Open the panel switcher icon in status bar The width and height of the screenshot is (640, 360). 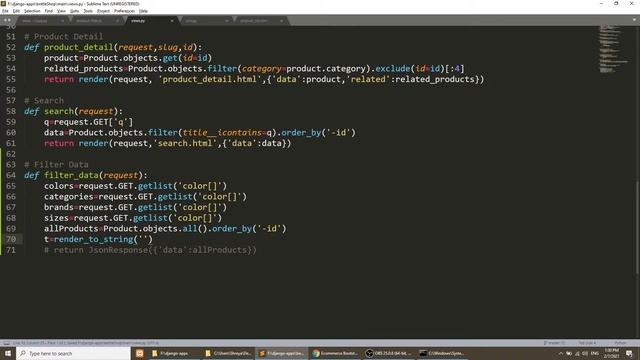pos(7,343)
